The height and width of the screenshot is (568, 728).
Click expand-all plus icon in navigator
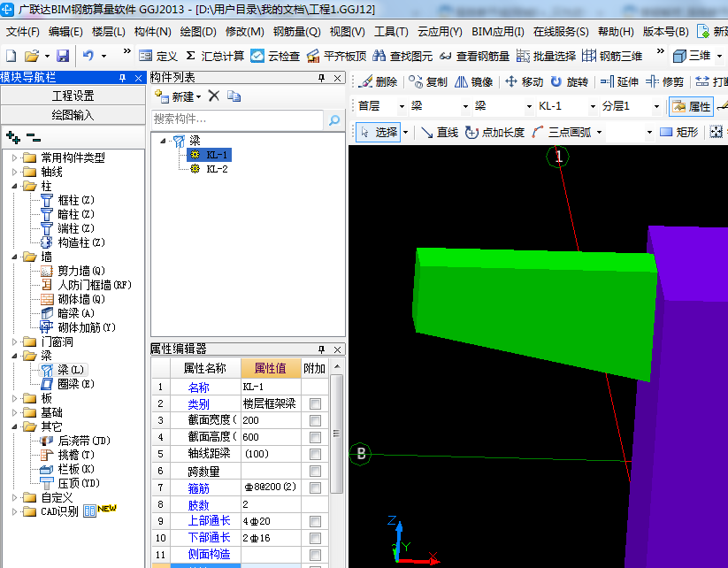[13, 137]
